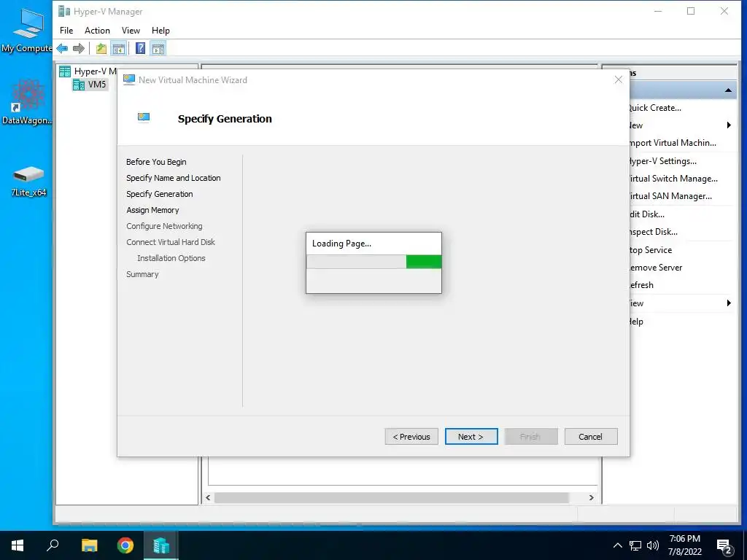Launch Google Chrome from the taskbar
The height and width of the screenshot is (560, 747).
tap(125, 545)
